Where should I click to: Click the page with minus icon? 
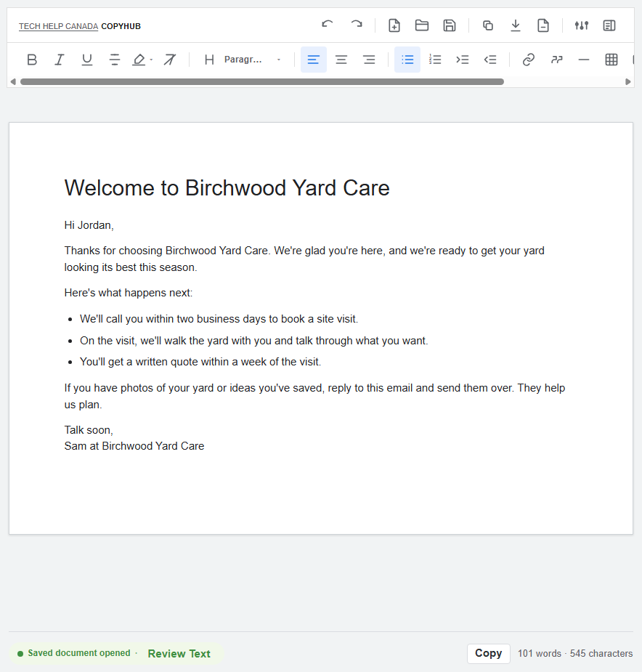pyautogui.click(x=543, y=25)
